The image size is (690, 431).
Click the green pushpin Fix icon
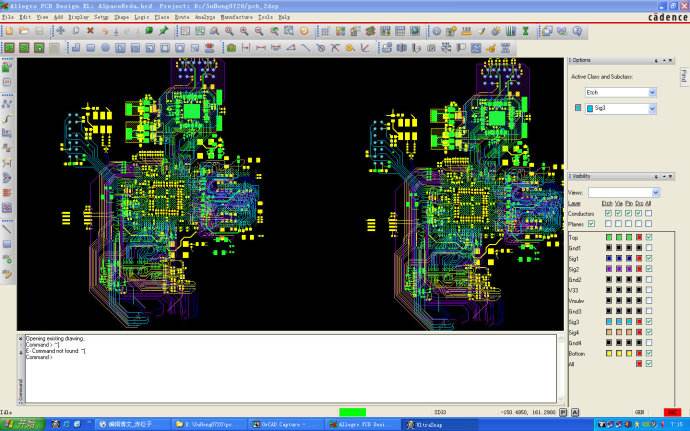[164, 31]
